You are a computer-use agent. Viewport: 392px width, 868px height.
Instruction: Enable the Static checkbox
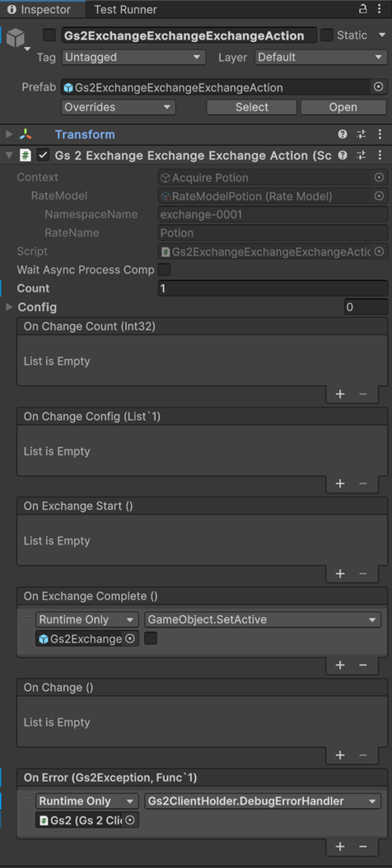[x=327, y=35]
